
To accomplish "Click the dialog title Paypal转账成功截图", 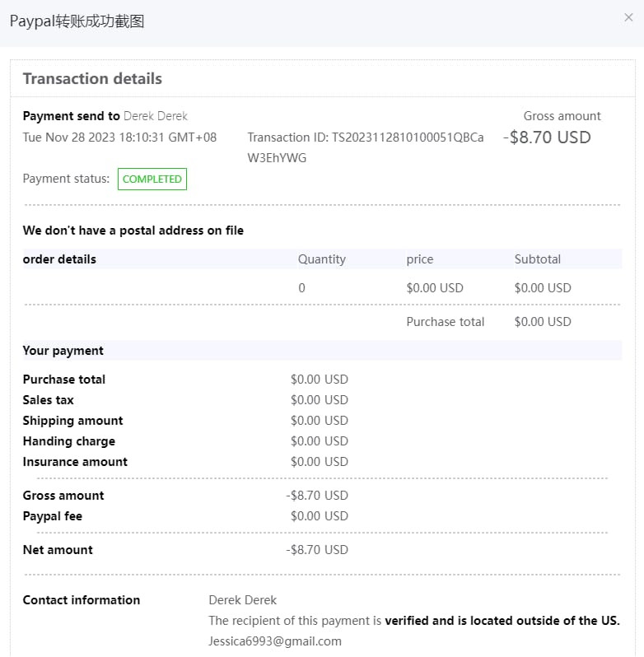I will [77, 21].
